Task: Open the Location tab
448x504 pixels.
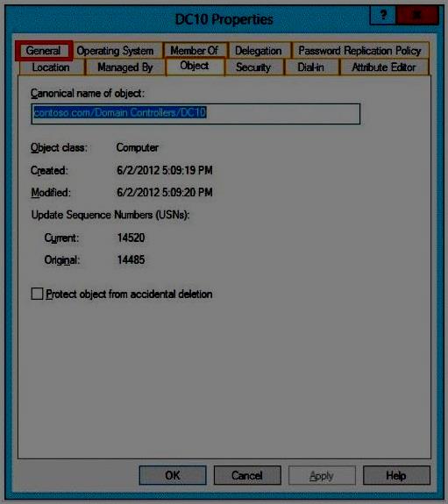Action: (51, 67)
